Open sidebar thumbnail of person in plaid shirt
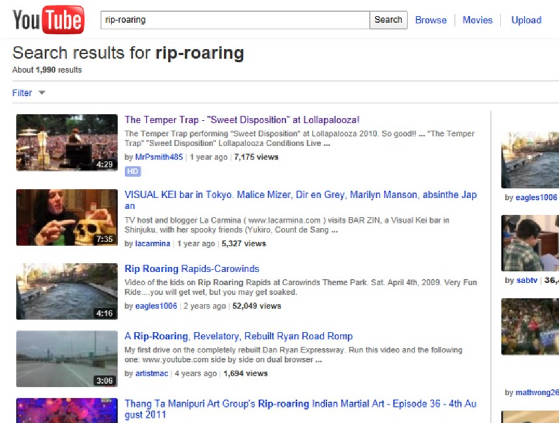 (530, 243)
